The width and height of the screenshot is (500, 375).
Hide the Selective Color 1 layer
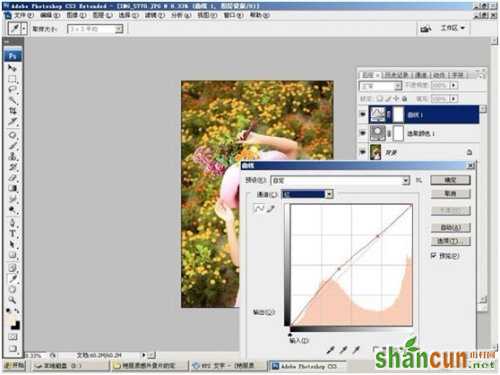[363, 133]
